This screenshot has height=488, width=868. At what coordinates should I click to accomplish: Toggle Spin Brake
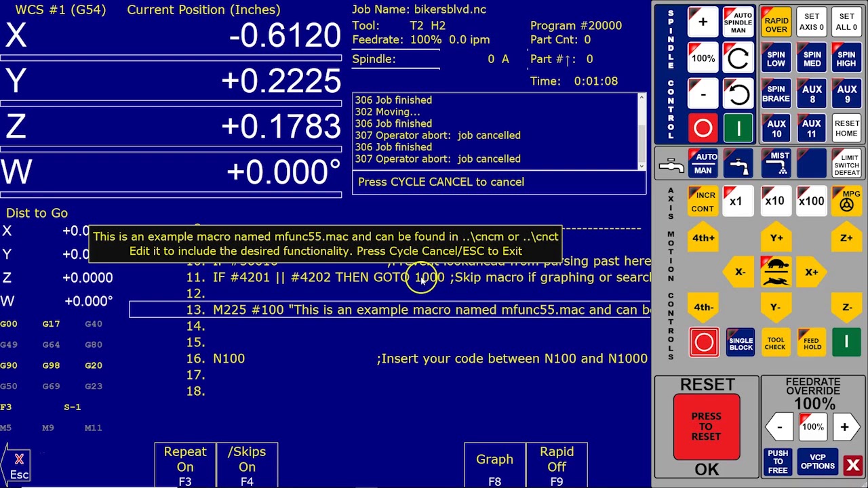click(776, 94)
